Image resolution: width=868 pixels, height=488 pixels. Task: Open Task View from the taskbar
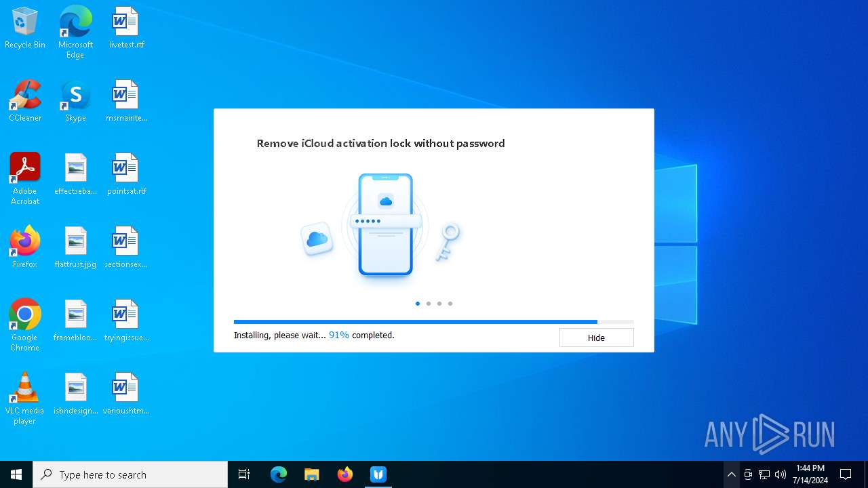coord(244,474)
